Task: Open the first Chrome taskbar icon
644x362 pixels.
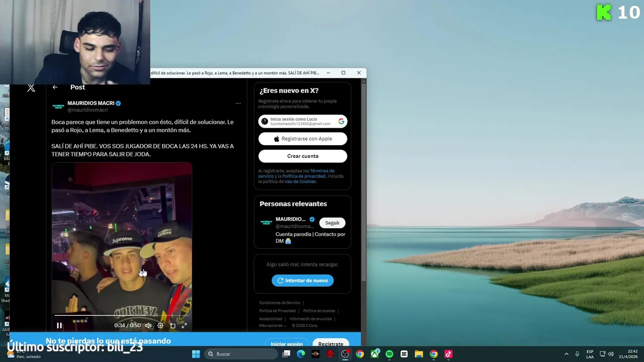Action: pyautogui.click(x=360, y=354)
